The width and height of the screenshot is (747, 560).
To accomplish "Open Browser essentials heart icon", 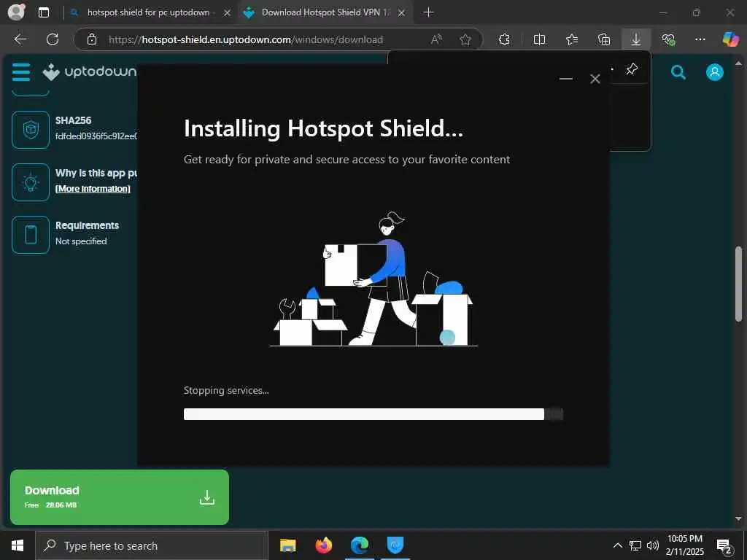I will [668, 39].
